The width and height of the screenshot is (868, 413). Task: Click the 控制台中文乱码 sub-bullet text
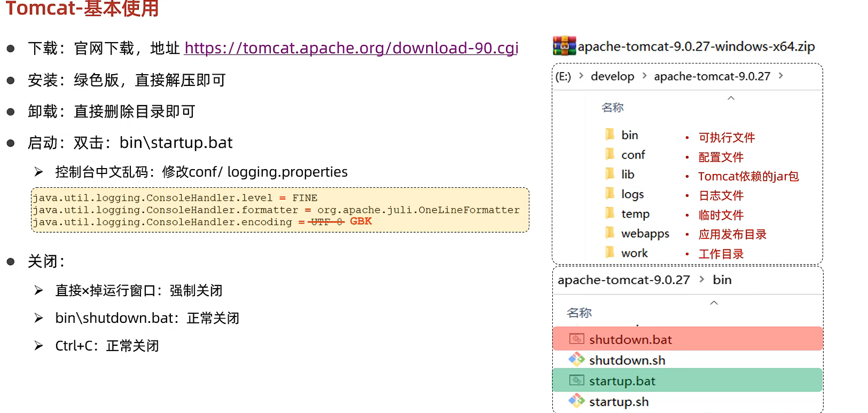(x=201, y=172)
